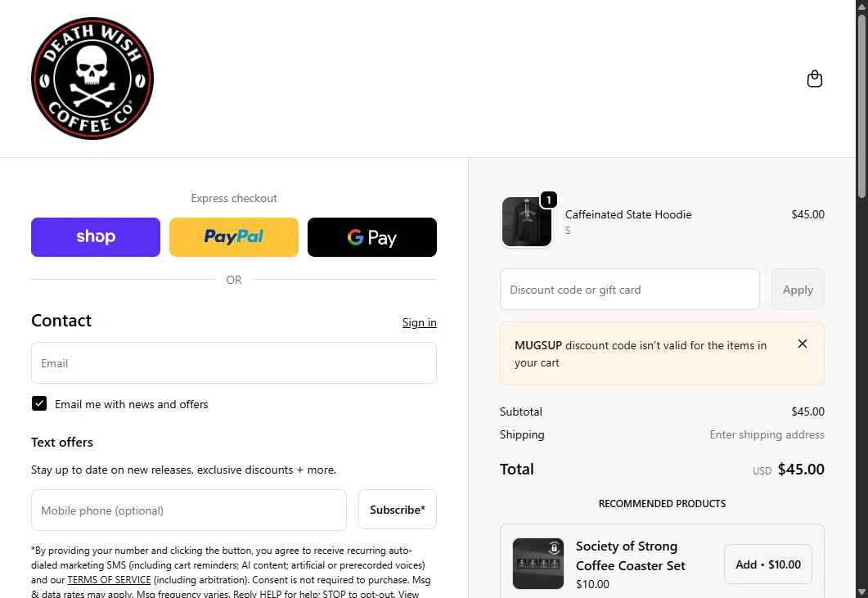Subscribe to text offers

[x=398, y=510]
